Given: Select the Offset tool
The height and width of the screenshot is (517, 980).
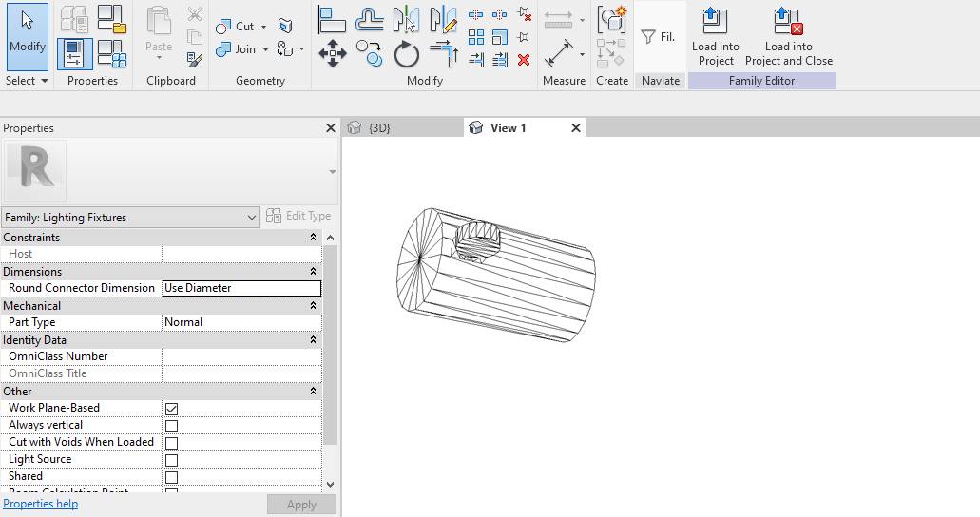Looking at the screenshot, I should tap(370, 19).
